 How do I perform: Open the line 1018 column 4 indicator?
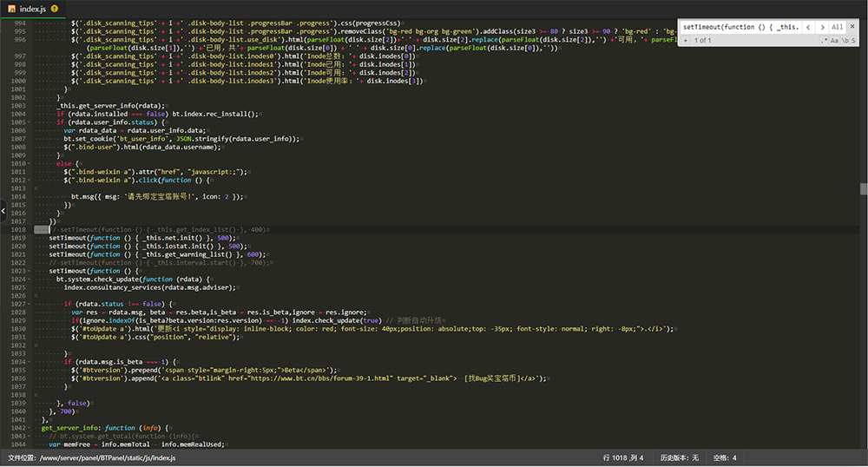click(622, 457)
